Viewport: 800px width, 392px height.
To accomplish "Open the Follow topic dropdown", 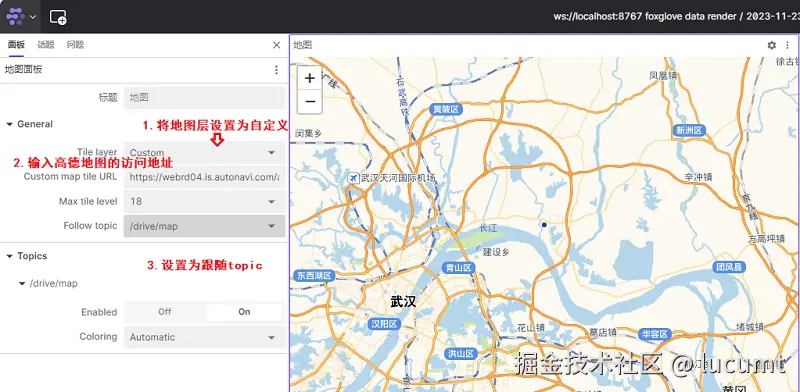I will [204, 226].
